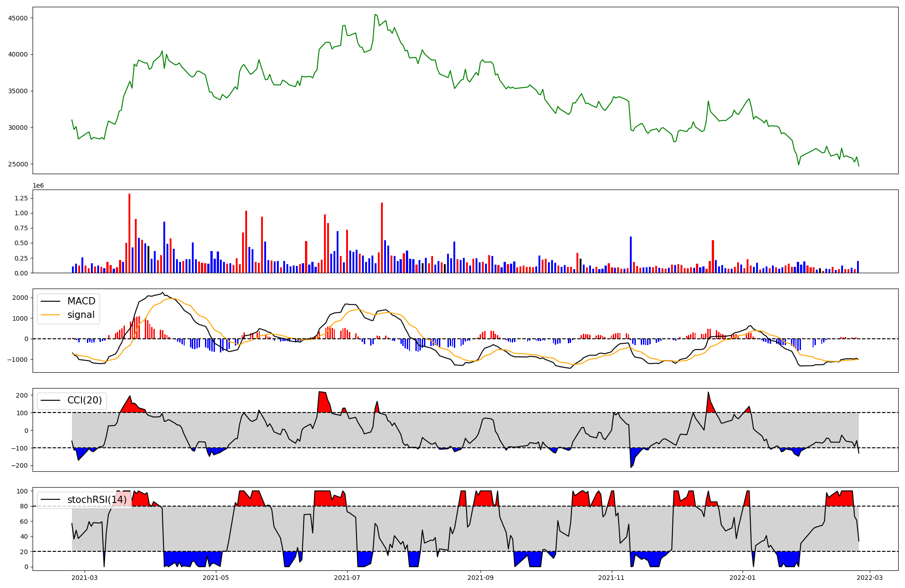
Task: Click the black MACD legend line sample
Action: 51,301
